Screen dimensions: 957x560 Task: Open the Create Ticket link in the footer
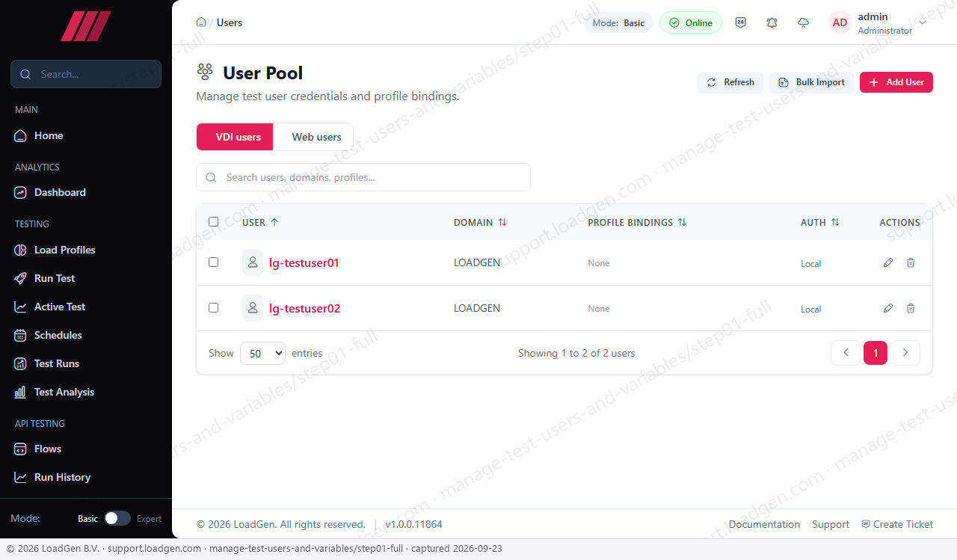[x=897, y=524]
